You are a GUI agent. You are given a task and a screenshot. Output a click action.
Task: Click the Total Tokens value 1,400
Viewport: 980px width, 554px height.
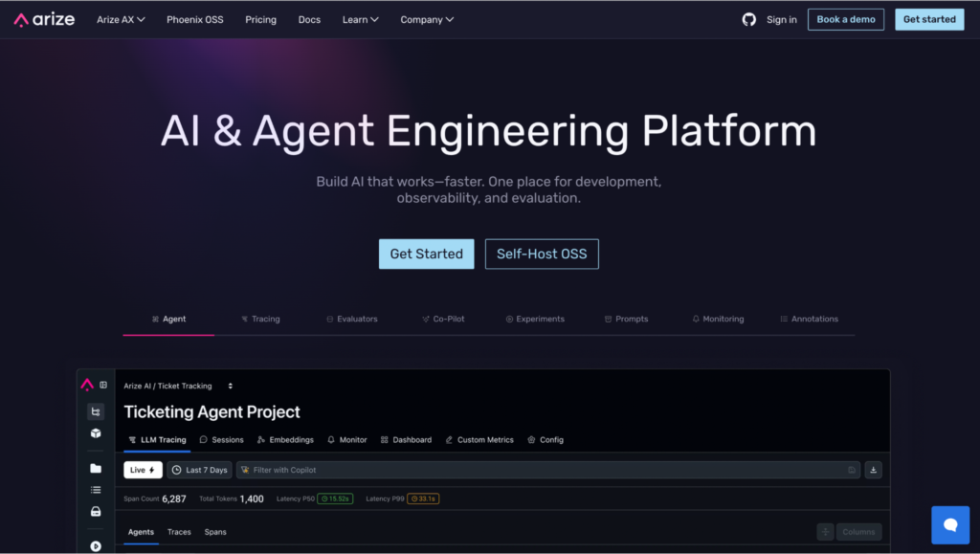[252, 499]
